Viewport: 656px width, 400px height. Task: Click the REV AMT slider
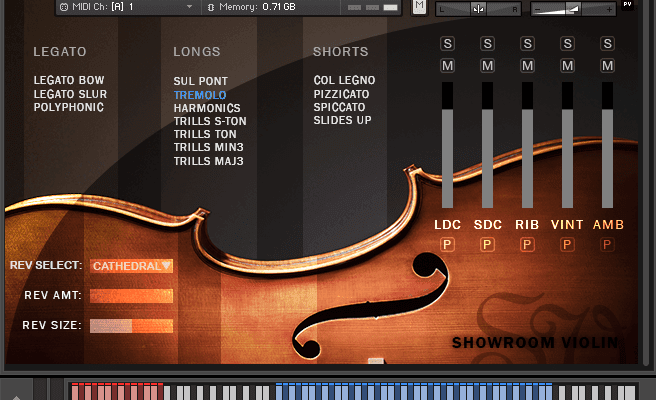131,296
